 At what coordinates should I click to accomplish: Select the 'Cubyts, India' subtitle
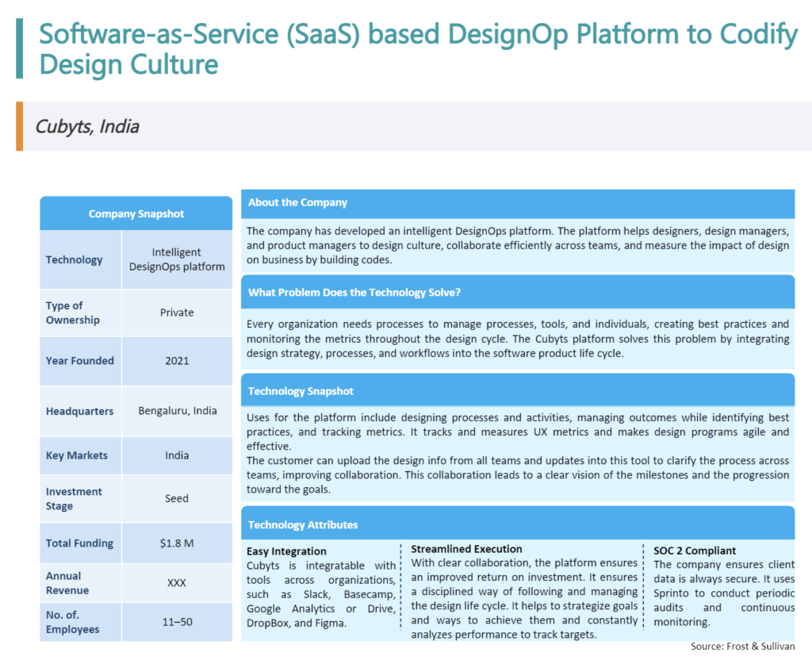coord(87,126)
